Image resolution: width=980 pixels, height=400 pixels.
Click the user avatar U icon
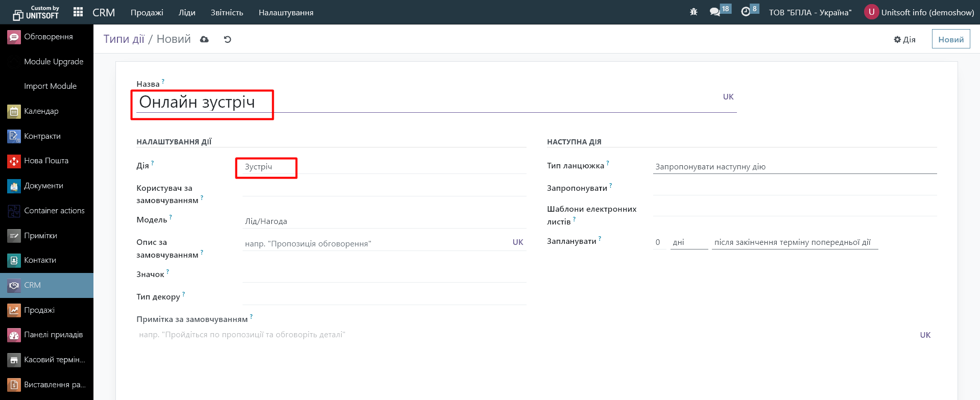[871, 12]
